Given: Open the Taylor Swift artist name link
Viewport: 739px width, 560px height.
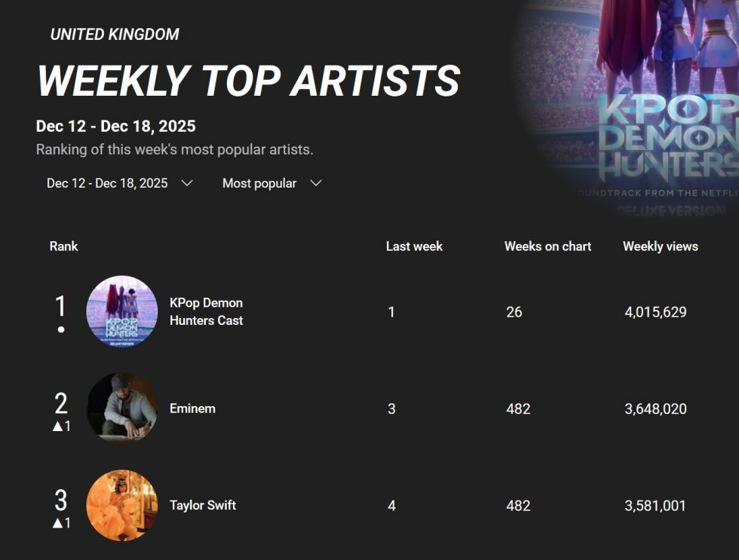Looking at the screenshot, I should tap(202, 505).
